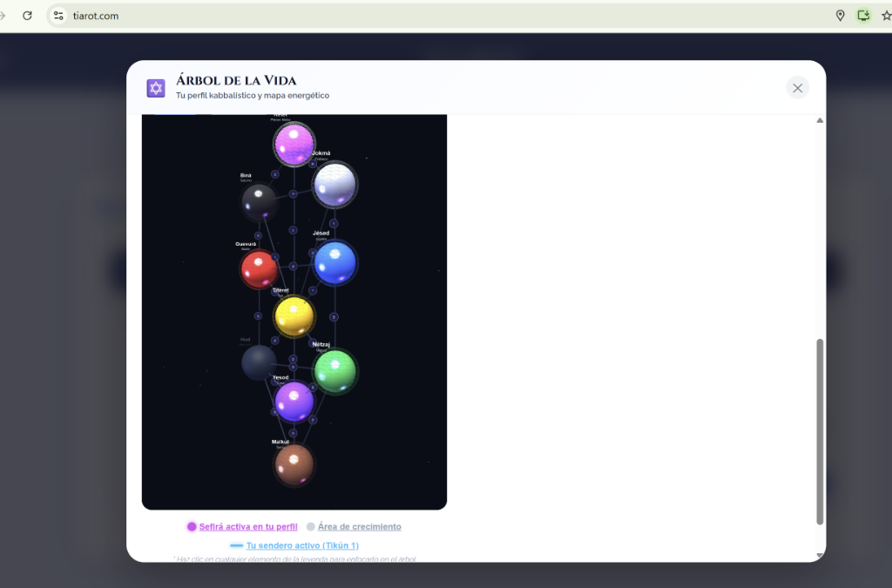Viewport: 892px width, 588px height.
Task: Select the black Biná sphere
Action: (259, 200)
